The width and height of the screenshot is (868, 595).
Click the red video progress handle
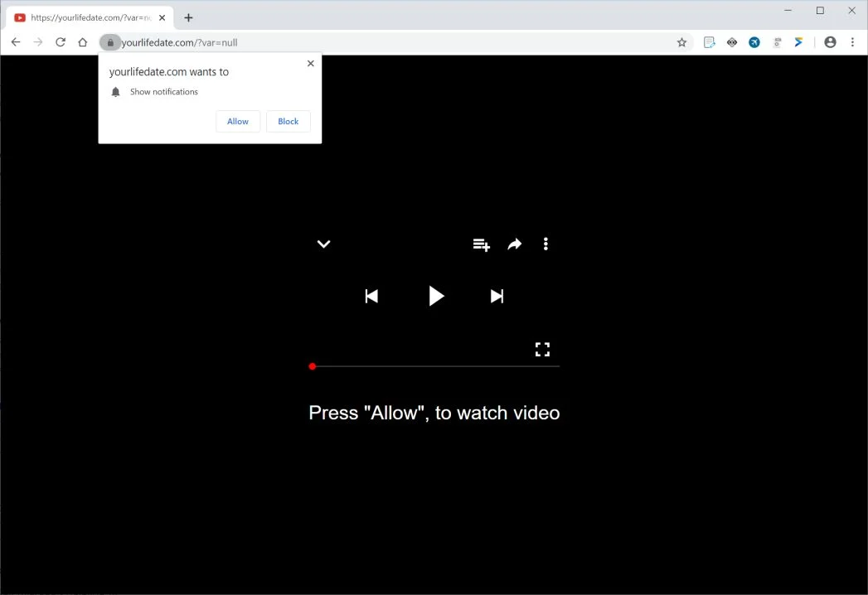(x=313, y=366)
